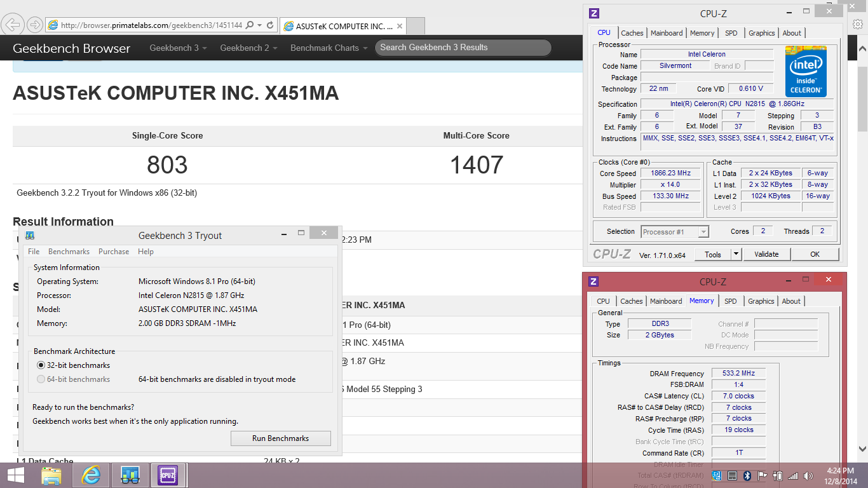Screen dimensions: 868x488
Task: Click the Run Benchmarks button
Action: click(x=280, y=438)
